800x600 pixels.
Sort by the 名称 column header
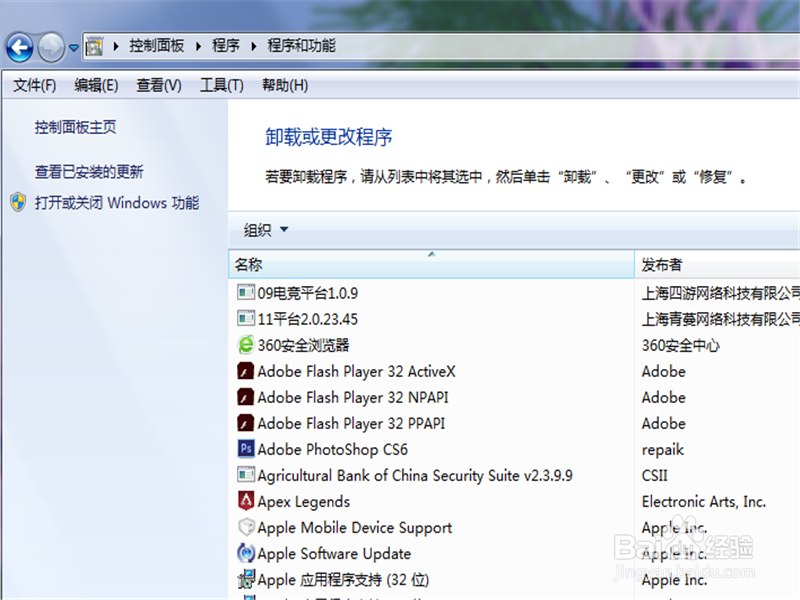point(431,264)
